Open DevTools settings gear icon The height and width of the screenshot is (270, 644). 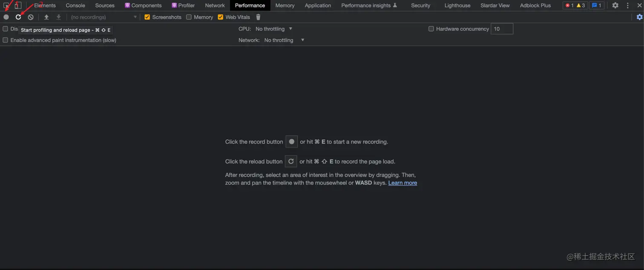[615, 6]
